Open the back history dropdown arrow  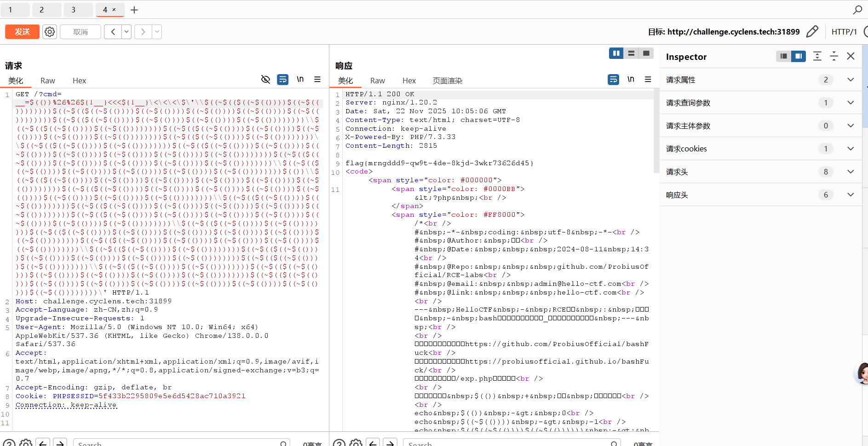pos(126,32)
